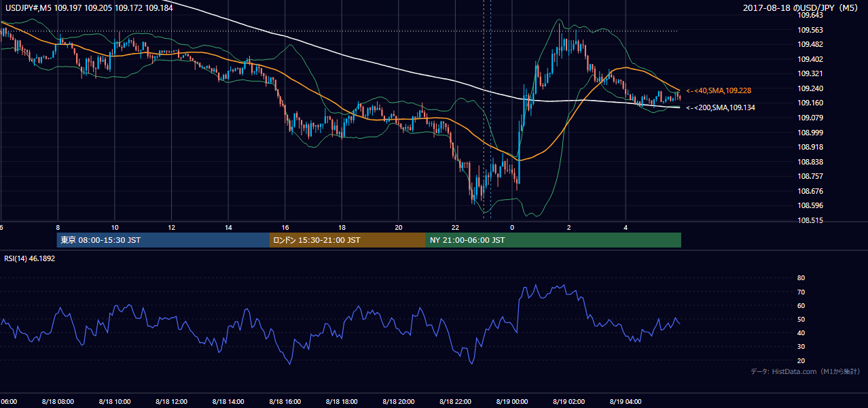Click price axis value 108.676
Viewport: 868px width, 408px height.
point(810,191)
